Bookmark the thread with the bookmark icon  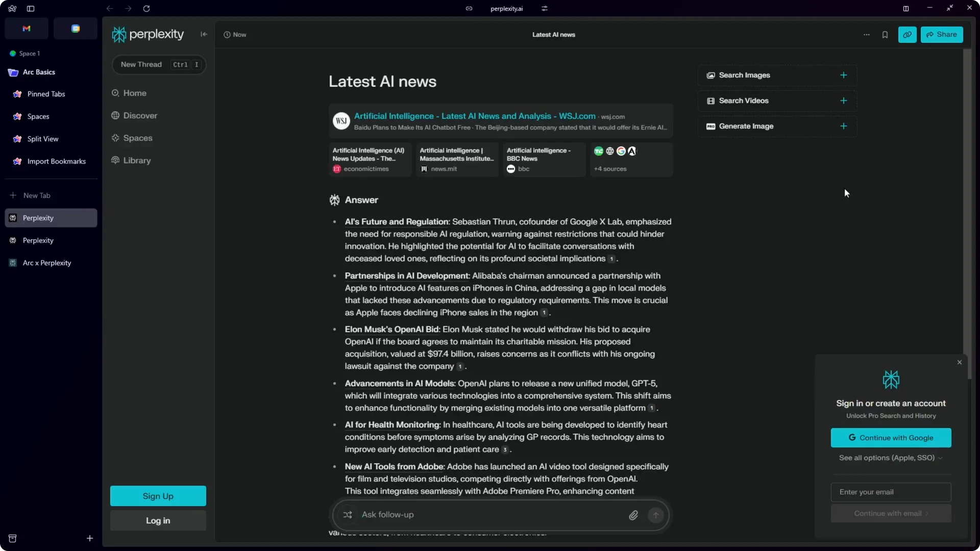886,34
